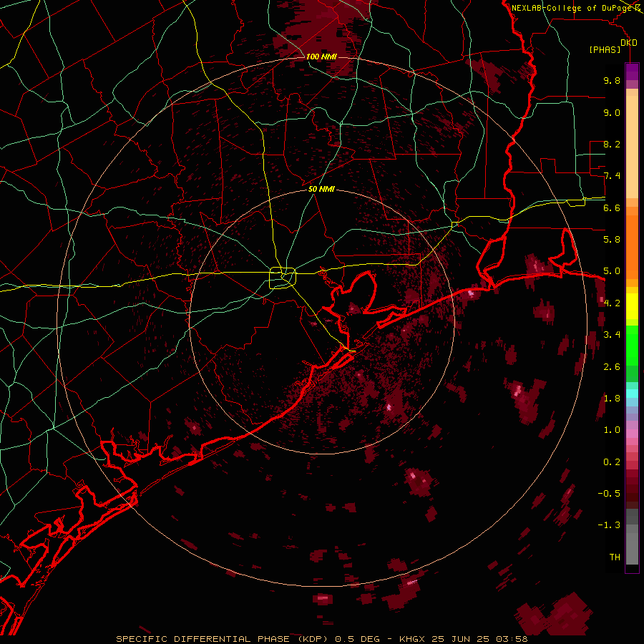Select the NEXLAB-College of DuPage header text
The height and width of the screenshot is (644, 644).
click(x=572, y=8)
